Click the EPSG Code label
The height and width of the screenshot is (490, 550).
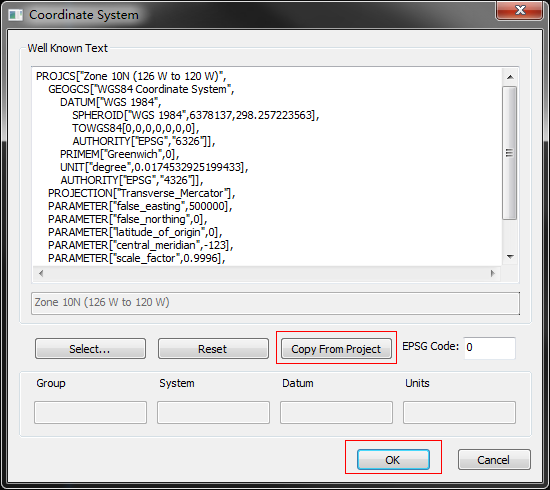(x=430, y=347)
